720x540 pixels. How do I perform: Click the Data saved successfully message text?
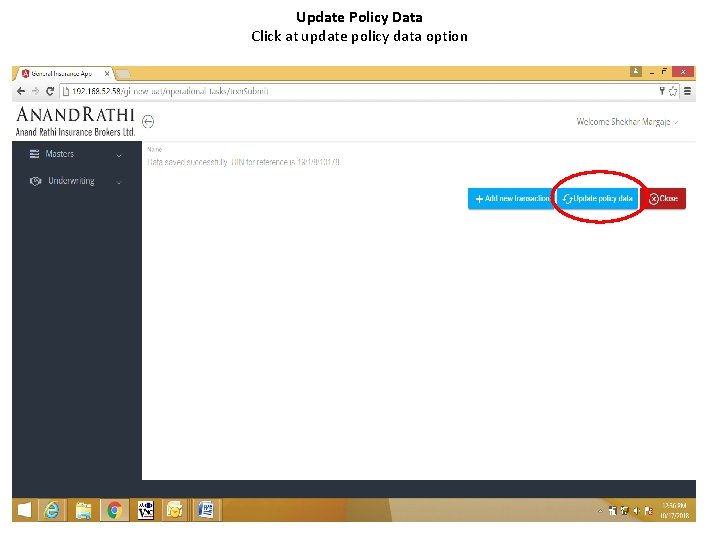tap(243, 162)
